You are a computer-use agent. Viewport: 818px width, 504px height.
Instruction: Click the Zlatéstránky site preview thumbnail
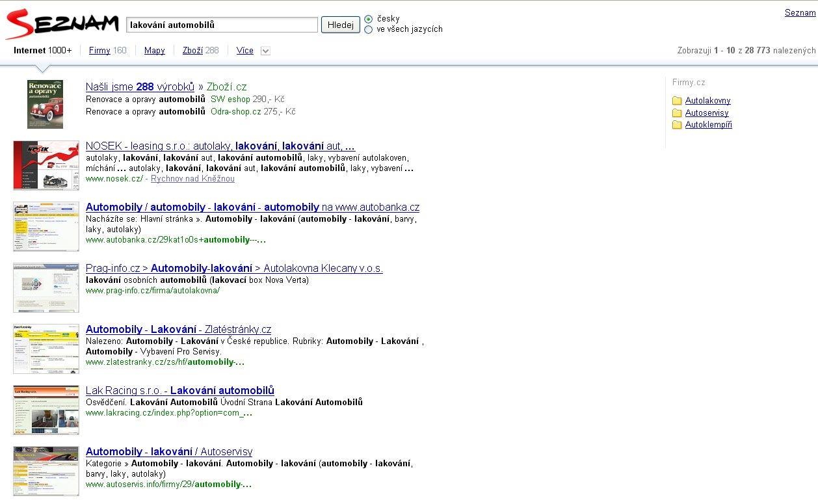click(x=46, y=349)
